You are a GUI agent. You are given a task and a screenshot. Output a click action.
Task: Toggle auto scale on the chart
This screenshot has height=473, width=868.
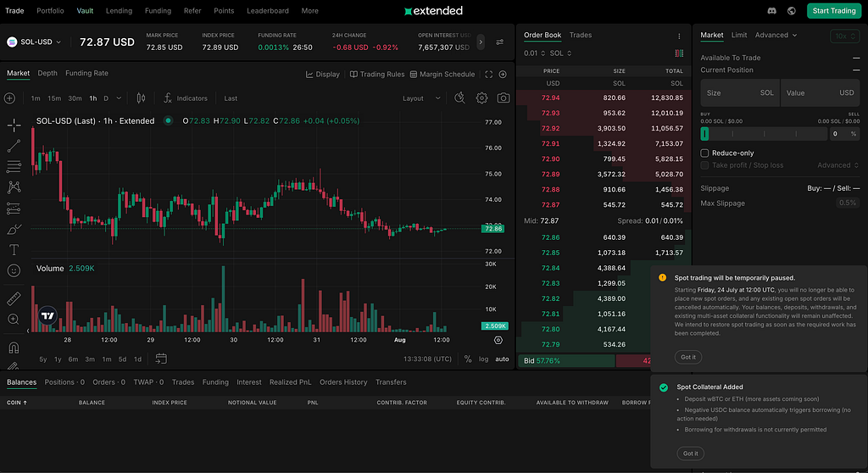pos(502,359)
